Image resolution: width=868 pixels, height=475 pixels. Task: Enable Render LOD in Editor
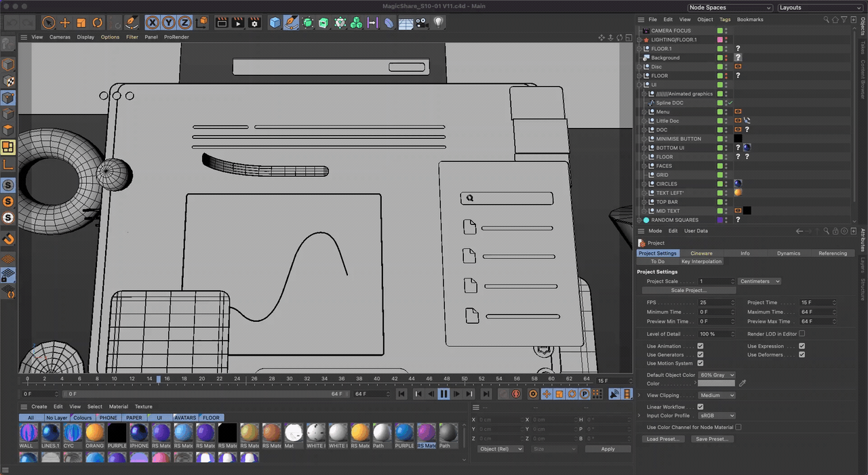802,333
